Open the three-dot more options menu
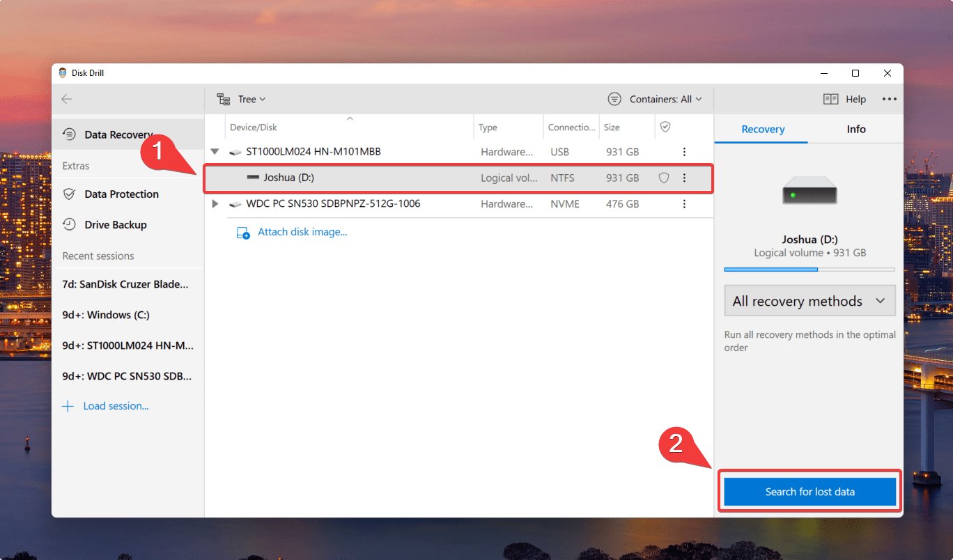This screenshot has width=953, height=560. [x=890, y=99]
